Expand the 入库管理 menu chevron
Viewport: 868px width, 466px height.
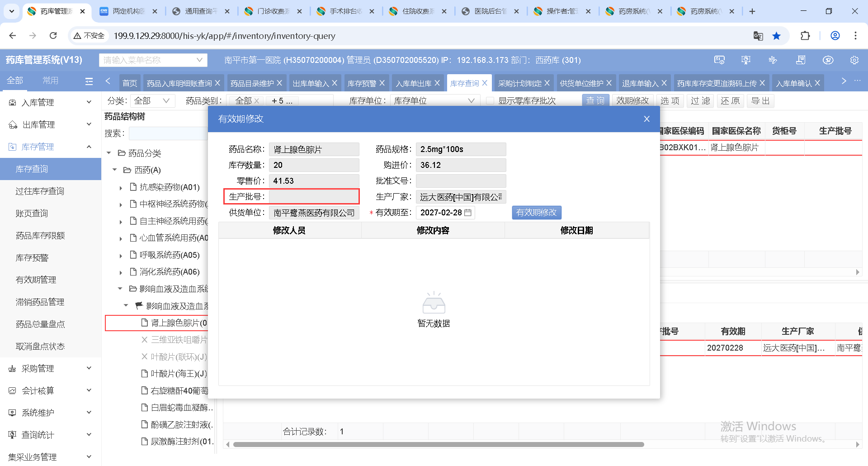pyautogui.click(x=89, y=103)
